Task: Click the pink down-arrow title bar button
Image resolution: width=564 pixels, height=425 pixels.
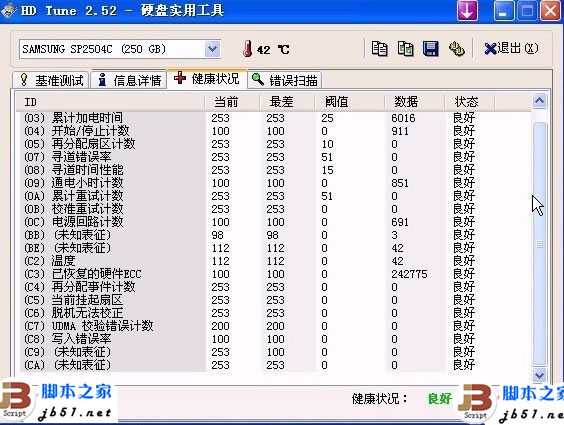Action: [467, 10]
